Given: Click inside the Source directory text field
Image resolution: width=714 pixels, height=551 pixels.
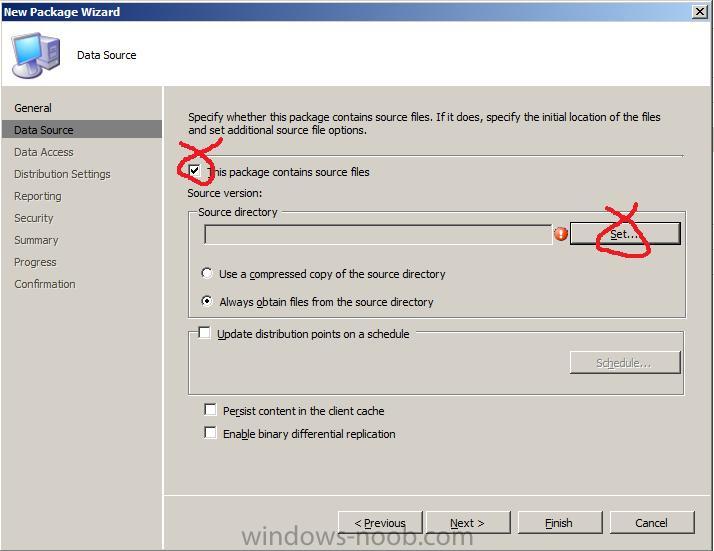Looking at the screenshot, I should pos(378,235).
